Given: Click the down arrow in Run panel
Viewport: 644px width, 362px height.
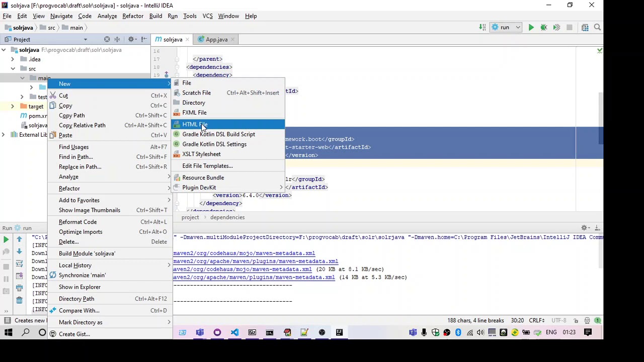Looking at the screenshot, I should pos(19,251).
